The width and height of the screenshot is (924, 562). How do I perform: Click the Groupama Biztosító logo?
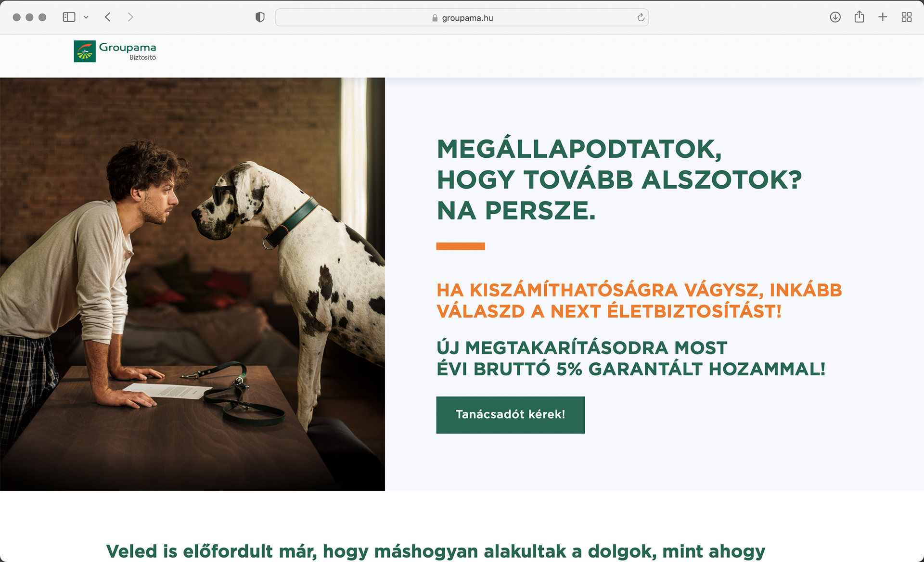(x=115, y=51)
